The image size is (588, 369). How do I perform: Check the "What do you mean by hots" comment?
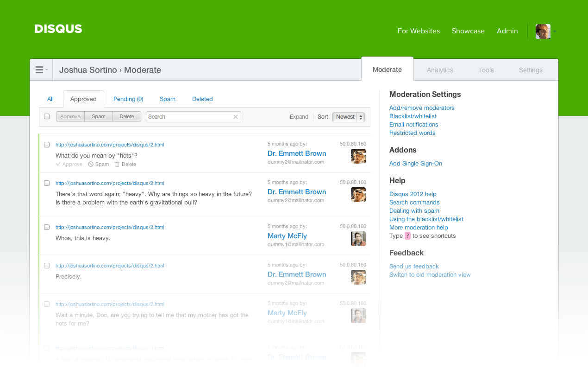(47, 145)
